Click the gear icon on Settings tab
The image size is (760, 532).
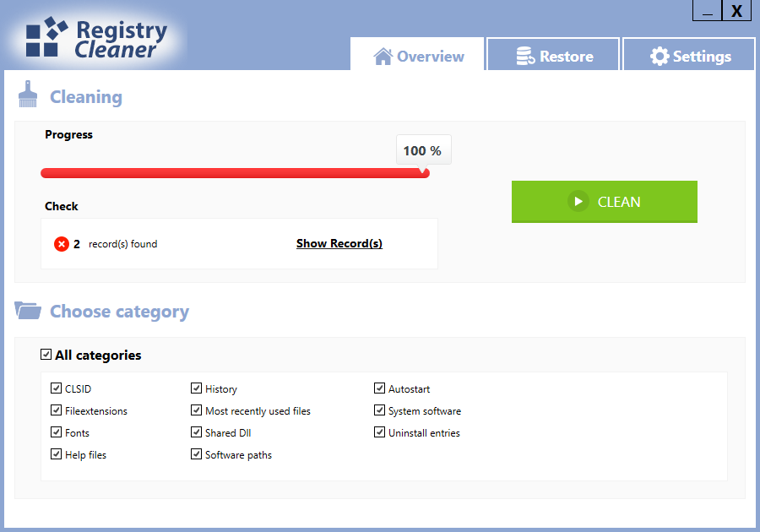[x=660, y=57]
